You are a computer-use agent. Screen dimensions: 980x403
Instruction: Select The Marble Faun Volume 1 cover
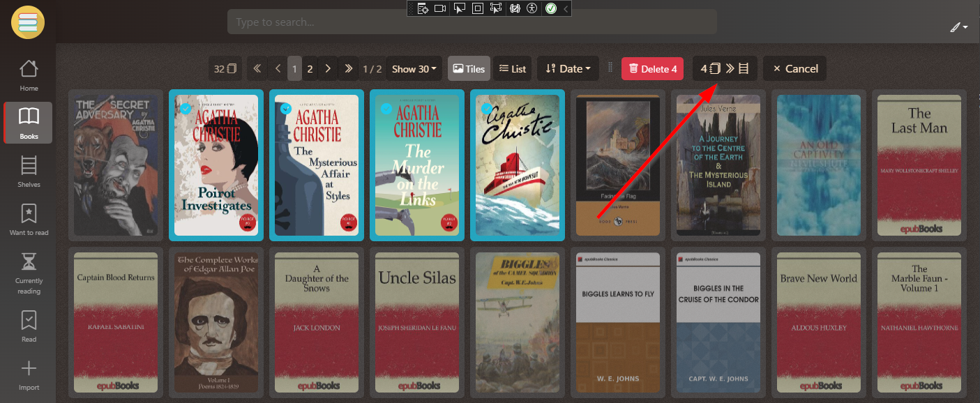coord(919,323)
